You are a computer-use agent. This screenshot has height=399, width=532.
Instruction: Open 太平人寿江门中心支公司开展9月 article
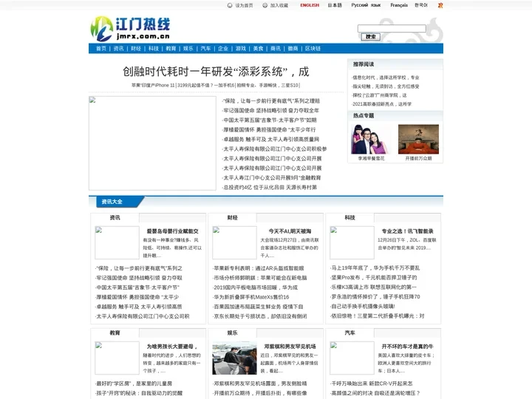tap(272, 178)
